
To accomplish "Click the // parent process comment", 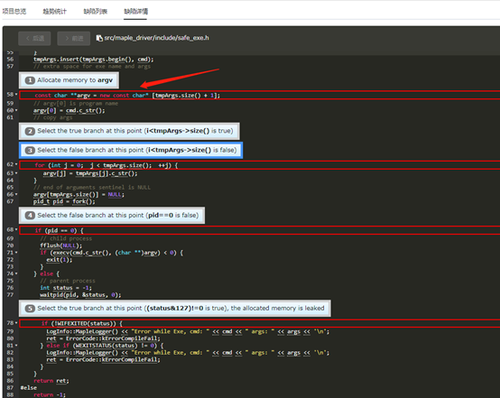I will pyautogui.click(x=68, y=281).
